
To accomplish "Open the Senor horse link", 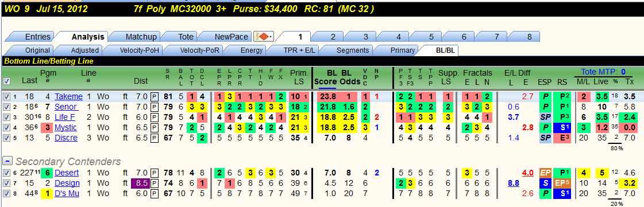I will click(66, 107).
